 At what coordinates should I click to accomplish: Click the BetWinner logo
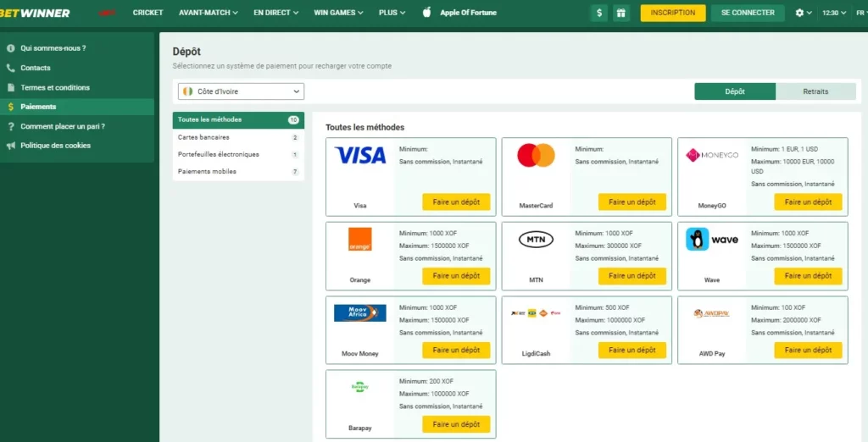pos(34,13)
